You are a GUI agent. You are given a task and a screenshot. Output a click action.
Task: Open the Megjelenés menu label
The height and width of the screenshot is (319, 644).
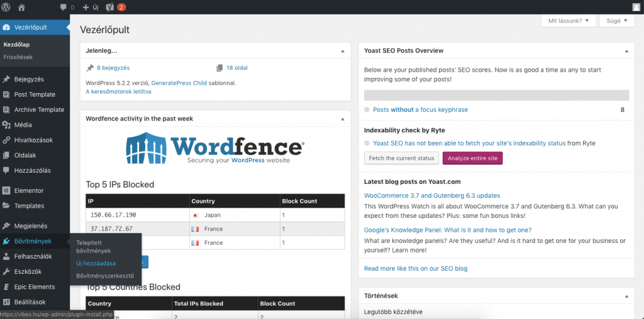click(31, 225)
